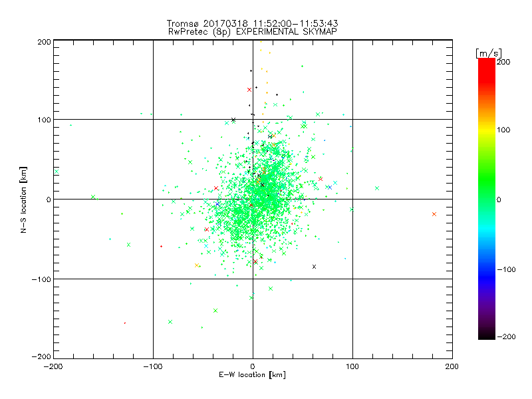Click the '-200' label on the color bar
The image size is (532, 399).
tap(506, 336)
